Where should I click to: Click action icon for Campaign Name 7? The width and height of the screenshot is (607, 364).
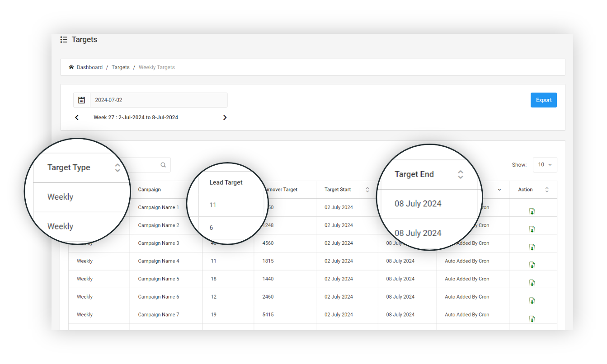pos(532,319)
